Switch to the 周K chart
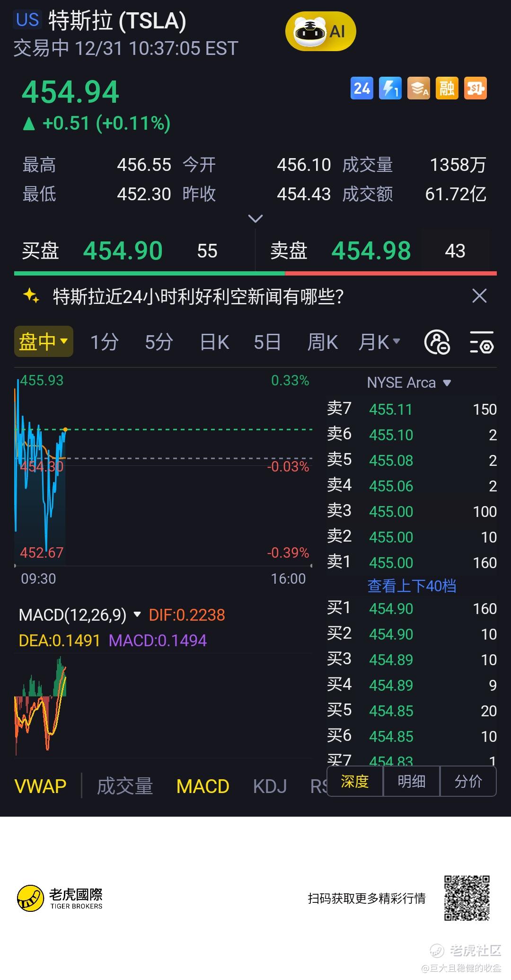 [x=322, y=342]
